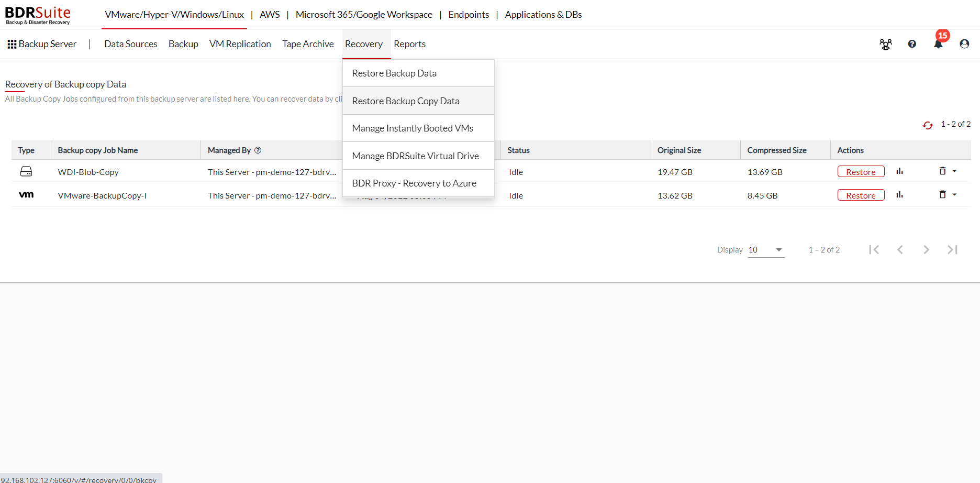
Task: Select BDR Proxy - Recovery to Azure
Action: [x=418, y=183]
